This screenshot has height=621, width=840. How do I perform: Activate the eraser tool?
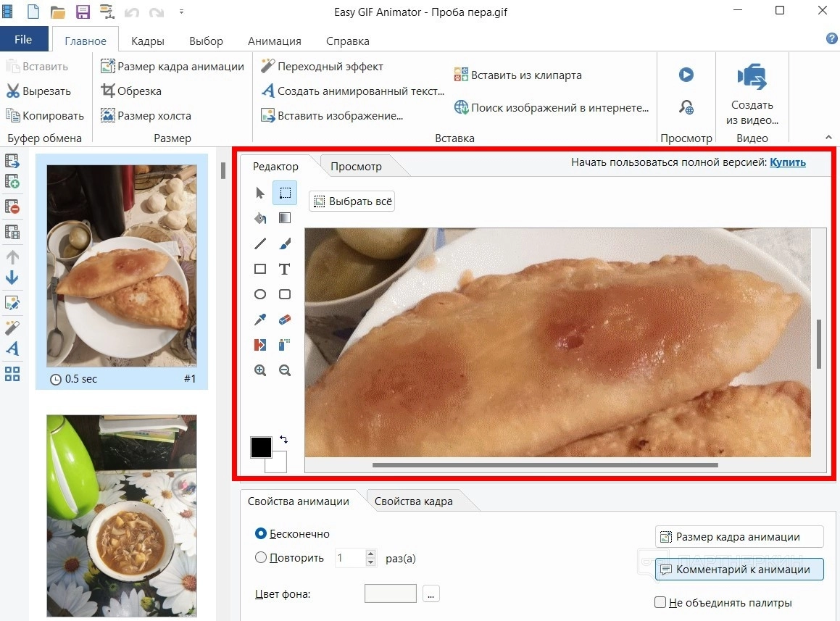(285, 320)
